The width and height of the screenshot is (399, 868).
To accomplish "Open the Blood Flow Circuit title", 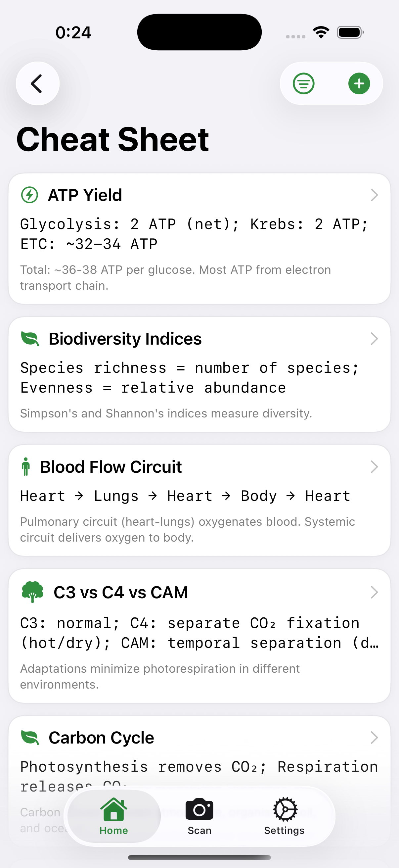I will pyautogui.click(x=111, y=467).
